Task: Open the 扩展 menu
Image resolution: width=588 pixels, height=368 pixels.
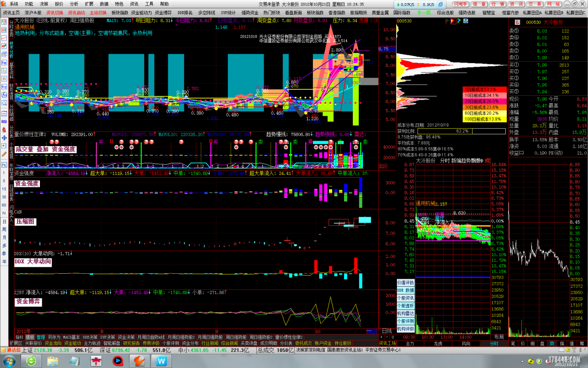Action: pyautogui.click(x=89, y=4)
